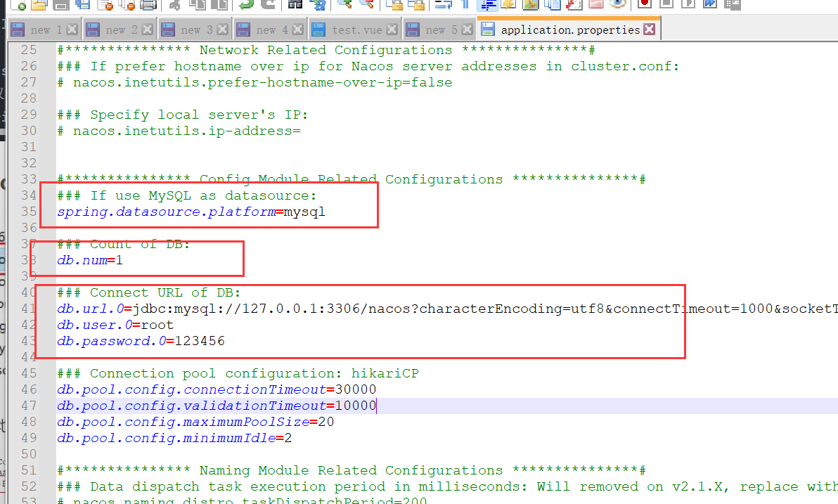Start macro recording with red dot
Screen dimensions: 838x504
point(645,4)
